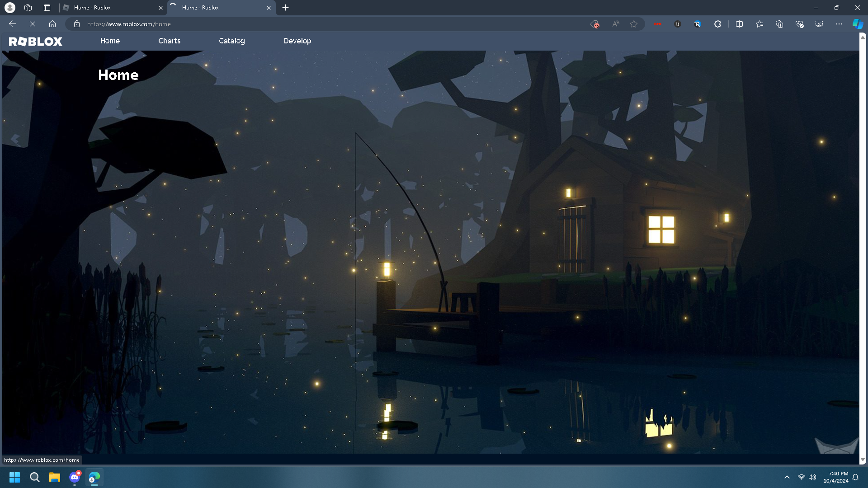This screenshot has height=488, width=868.
Task: Expand the hidden system tray icons chevron
Action: (787, 477)
